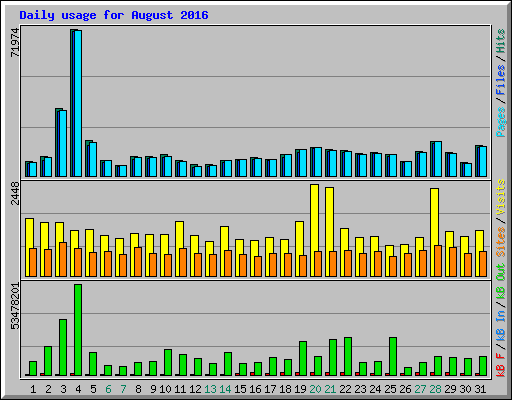Click the x-axis day label 8
This screenshot has height=400, width=512.
[138, 389]
